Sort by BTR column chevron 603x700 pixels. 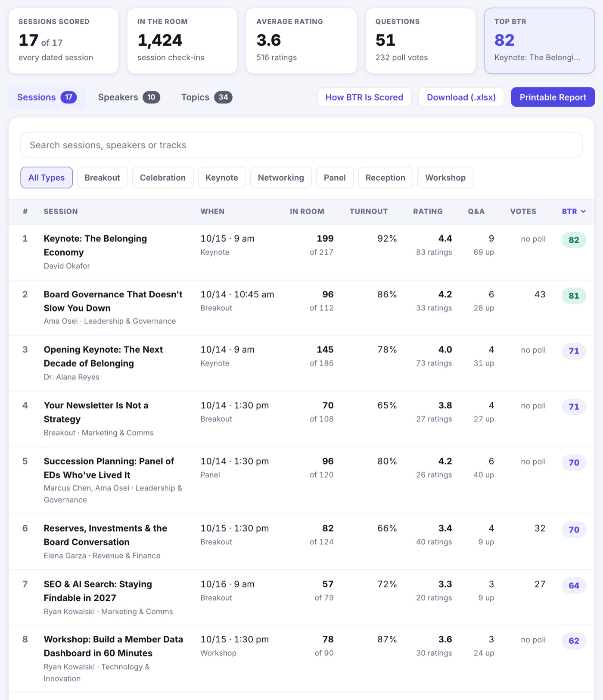583,212
